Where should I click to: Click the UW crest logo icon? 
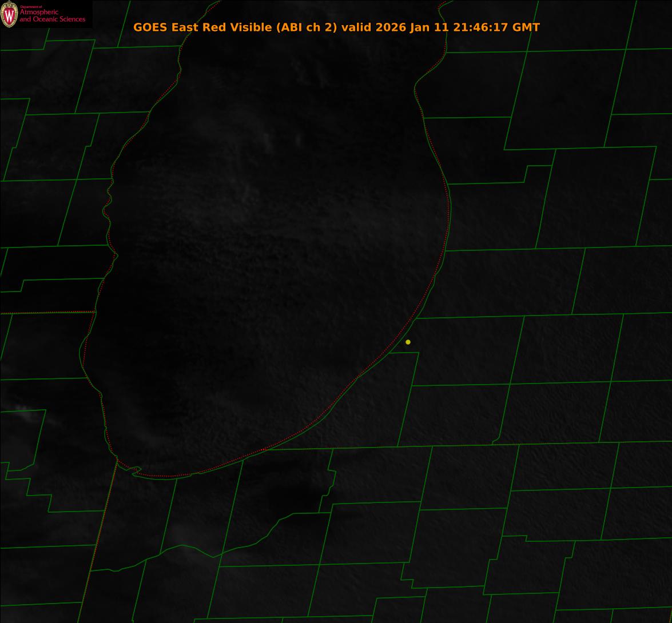click(x=9, y=14)
